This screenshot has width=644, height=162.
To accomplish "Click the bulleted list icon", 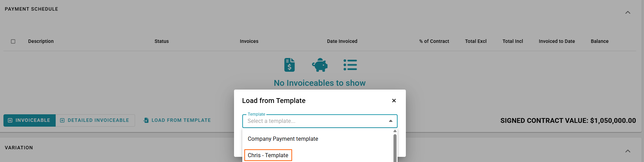I will click(x=350, y=65).
